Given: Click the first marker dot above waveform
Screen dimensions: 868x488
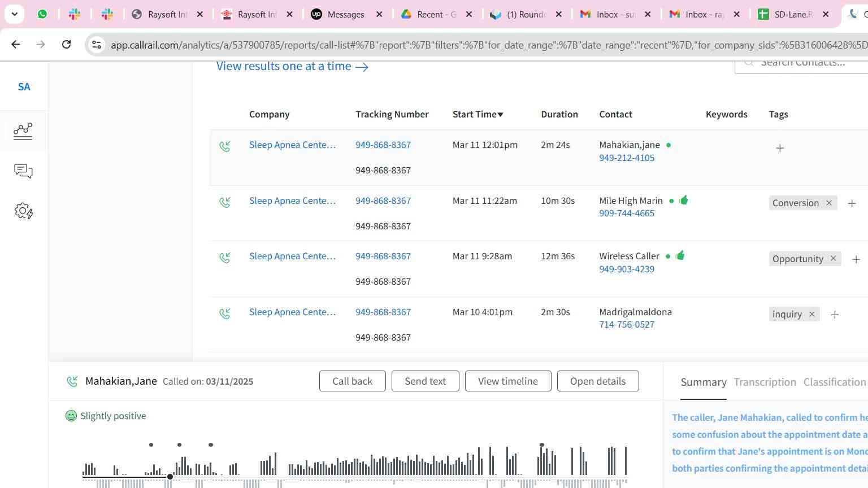Looking at the screenshot, I should point(151,445).
